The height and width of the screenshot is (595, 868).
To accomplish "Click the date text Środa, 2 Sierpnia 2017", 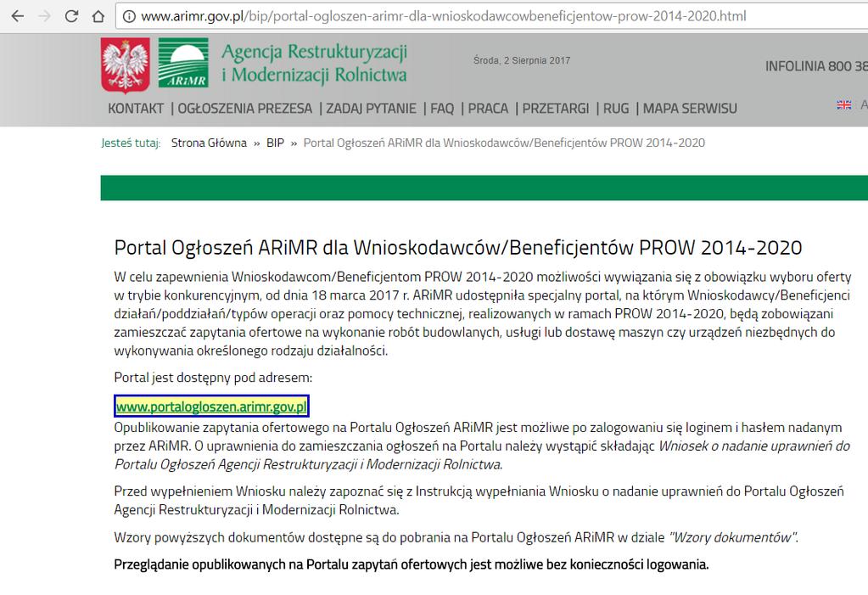I will 522,60.
